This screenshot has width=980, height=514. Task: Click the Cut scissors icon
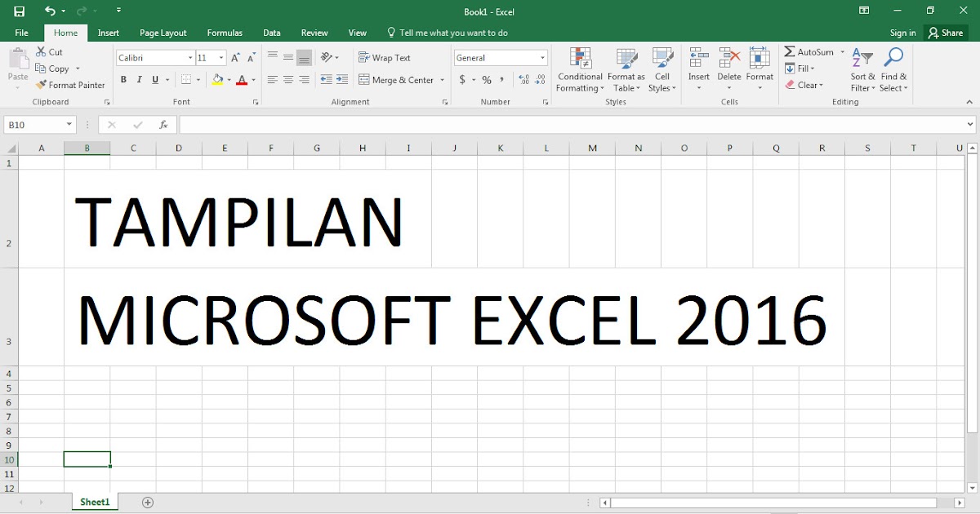tap(41, 52)
